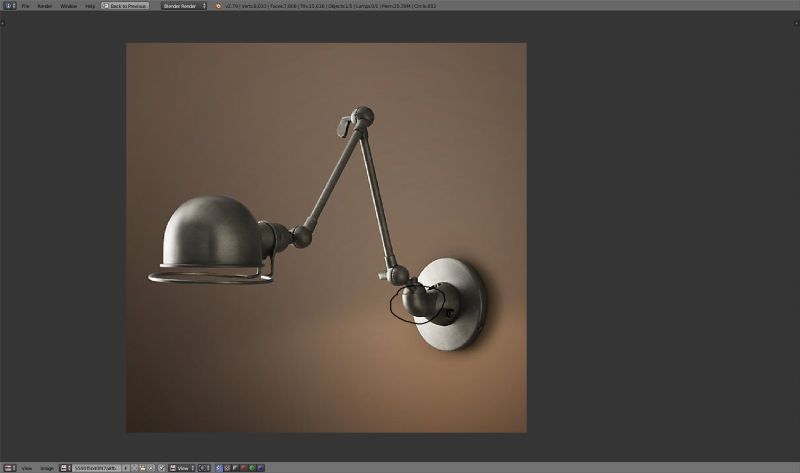Image resolution: width=800 pixels, height=473 pixels.
Task: Click the scene statistics text in header
Action: point(331,6)
